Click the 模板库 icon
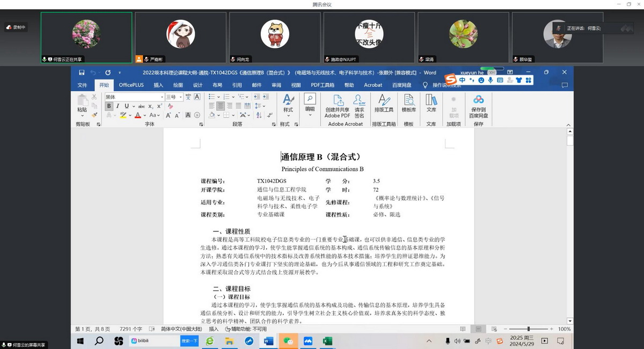The height and width of the screenshot is (349, 644). coord(409,103)
